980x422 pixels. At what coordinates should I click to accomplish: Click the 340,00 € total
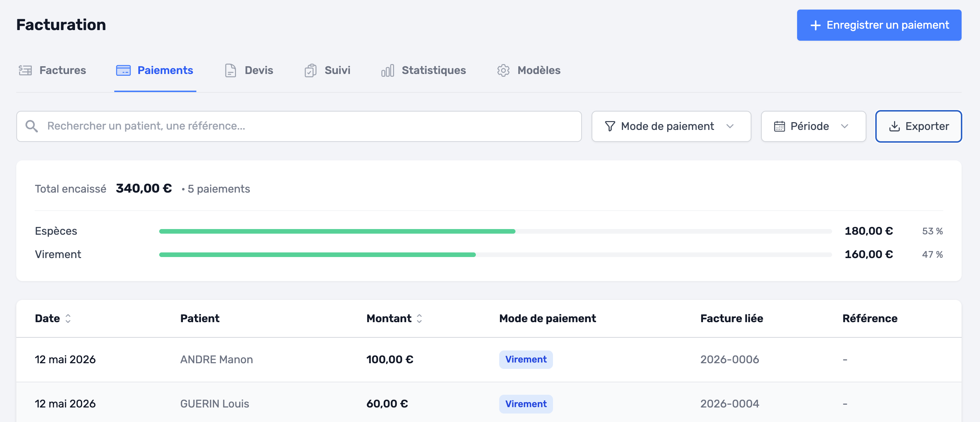[x=144, y=188]
